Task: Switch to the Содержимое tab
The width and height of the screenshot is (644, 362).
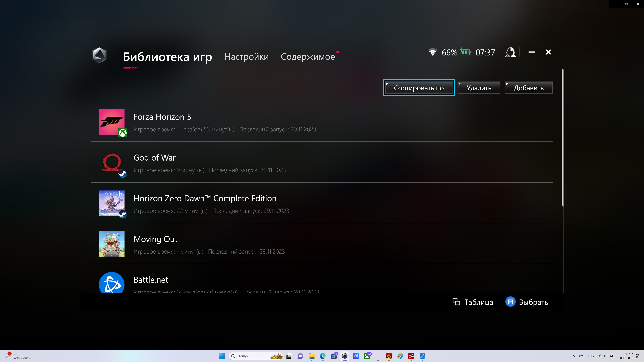Action: point(308,57)
